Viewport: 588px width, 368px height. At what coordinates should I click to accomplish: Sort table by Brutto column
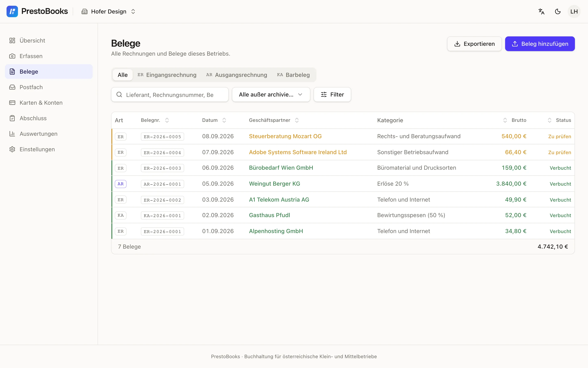pos(514,120)
